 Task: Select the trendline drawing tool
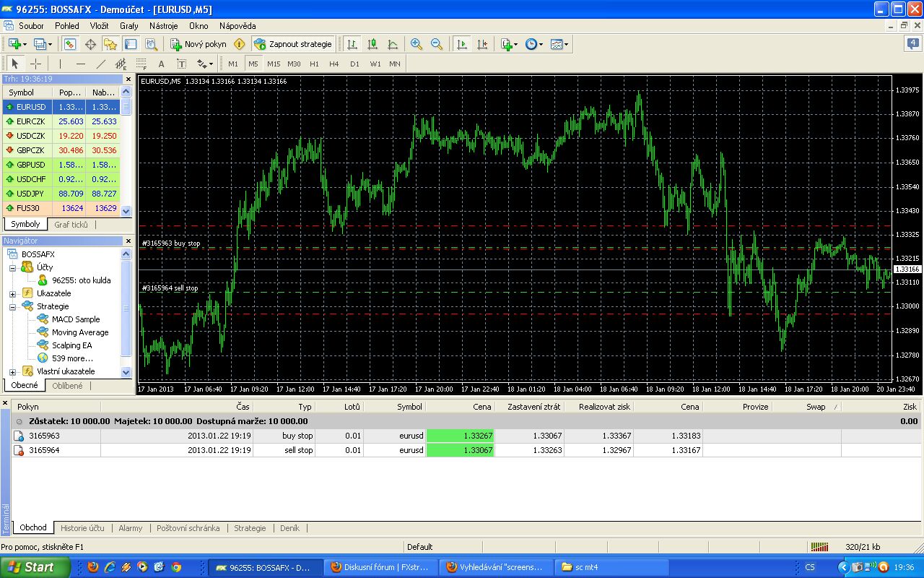(x=100, y=64)
